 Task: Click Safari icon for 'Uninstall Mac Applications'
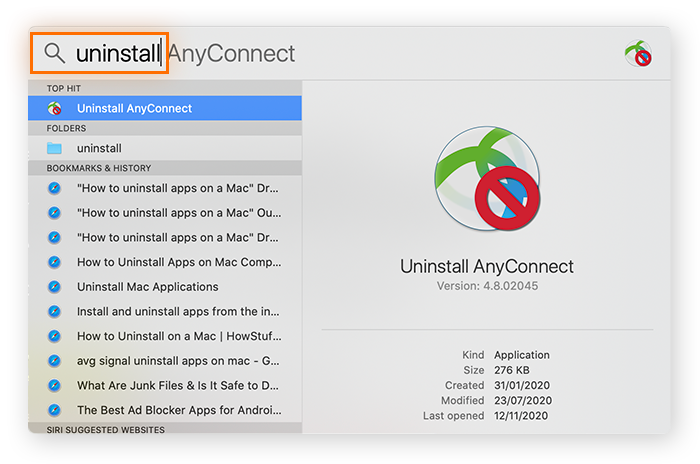point(54,286)
